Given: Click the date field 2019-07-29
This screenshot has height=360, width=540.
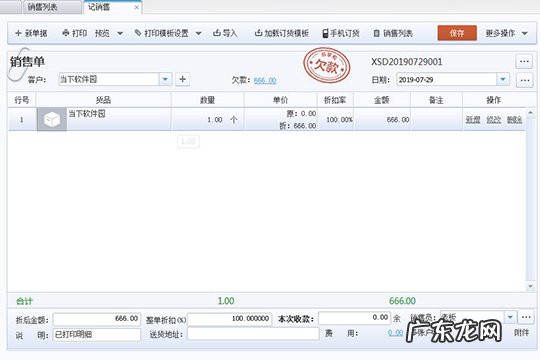Looking at the screenshot, I should [x=446, y=80].
